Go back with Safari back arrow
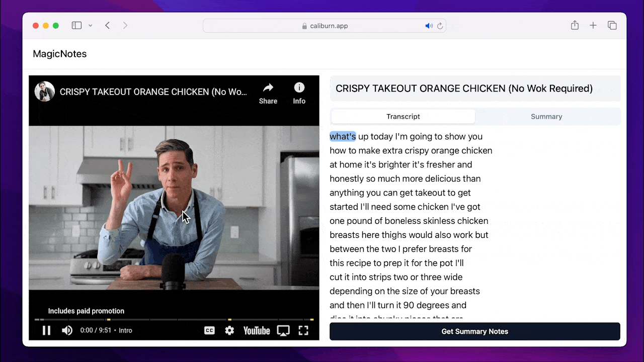Image resolution: width=644 pixels, height=362 pixels. click(x=107, y=26)
